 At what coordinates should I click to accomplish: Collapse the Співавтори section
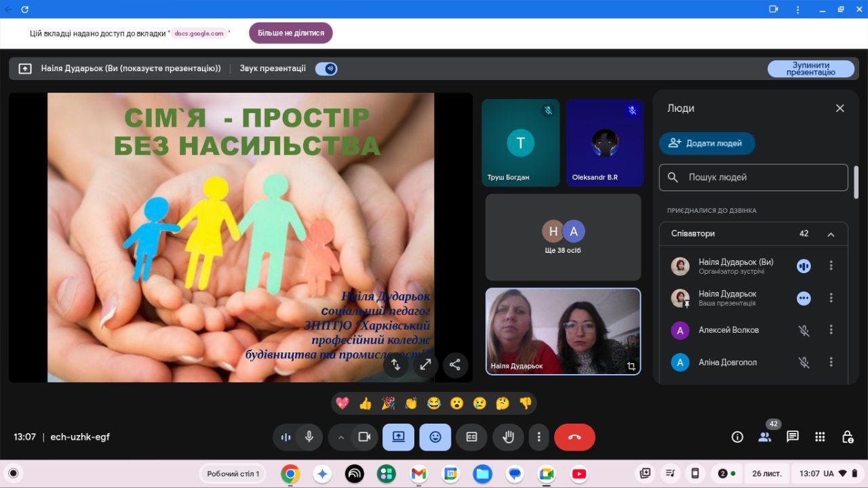pyautogui.click(x=831, y=234)
